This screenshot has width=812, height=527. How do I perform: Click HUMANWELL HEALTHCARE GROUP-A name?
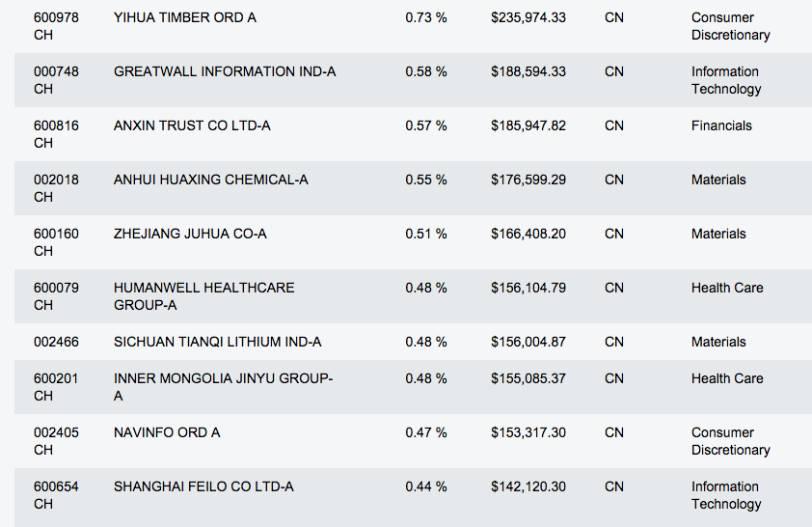coord(204,296)
